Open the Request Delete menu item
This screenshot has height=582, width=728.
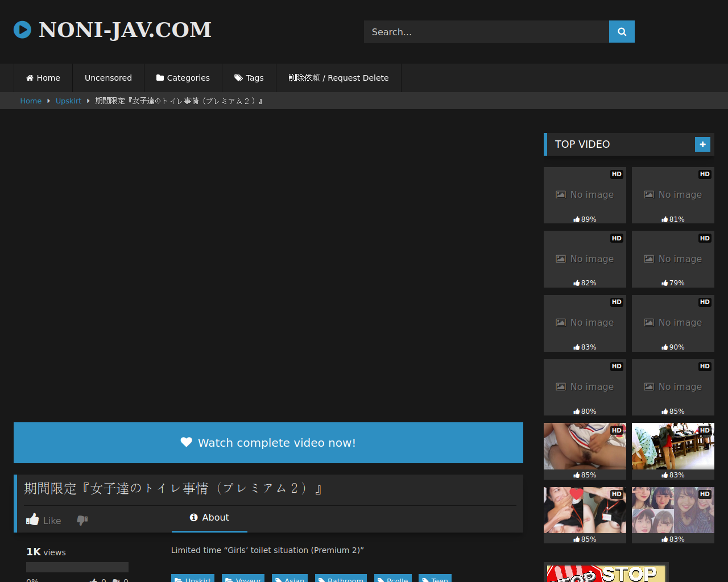tap(338, 78)
